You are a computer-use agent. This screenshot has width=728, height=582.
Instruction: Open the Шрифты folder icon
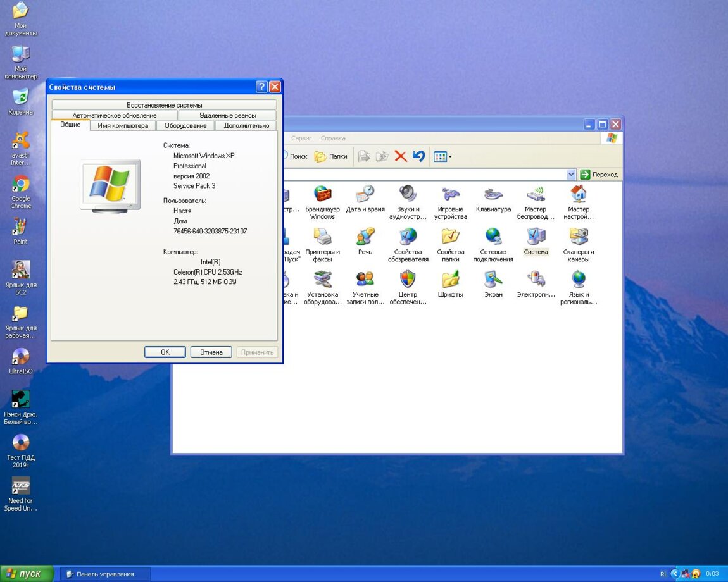point(450,280)
